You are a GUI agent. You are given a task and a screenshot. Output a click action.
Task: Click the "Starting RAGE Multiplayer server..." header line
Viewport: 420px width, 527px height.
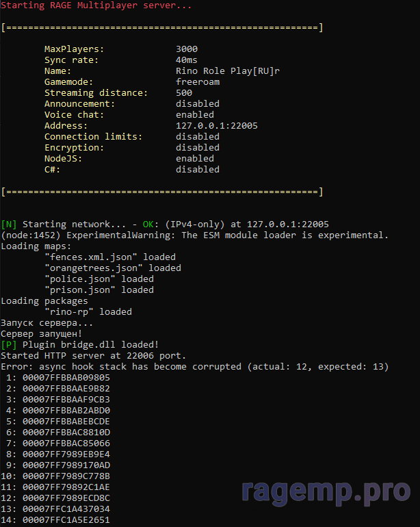click(x=96, y=5)
